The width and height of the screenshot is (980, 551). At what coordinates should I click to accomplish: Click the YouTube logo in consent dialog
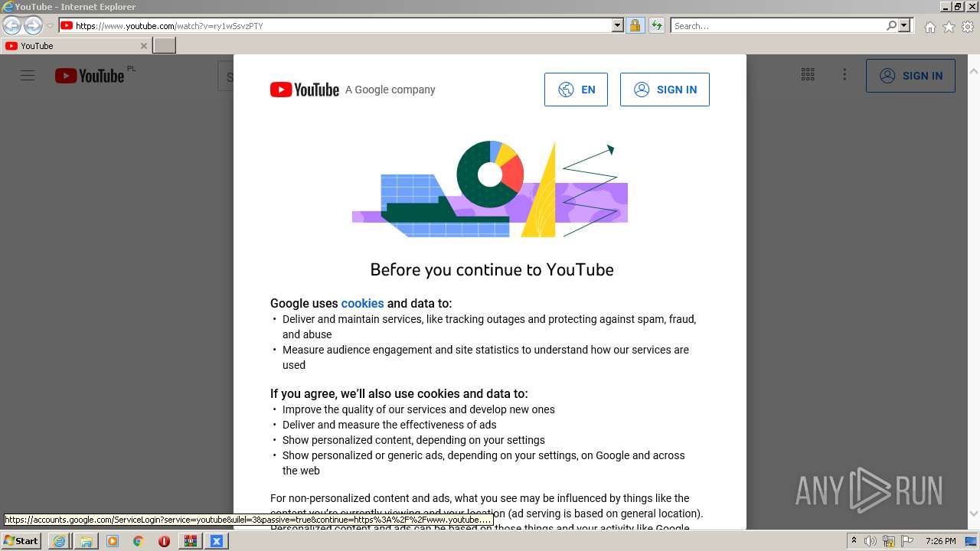(305, 90)
